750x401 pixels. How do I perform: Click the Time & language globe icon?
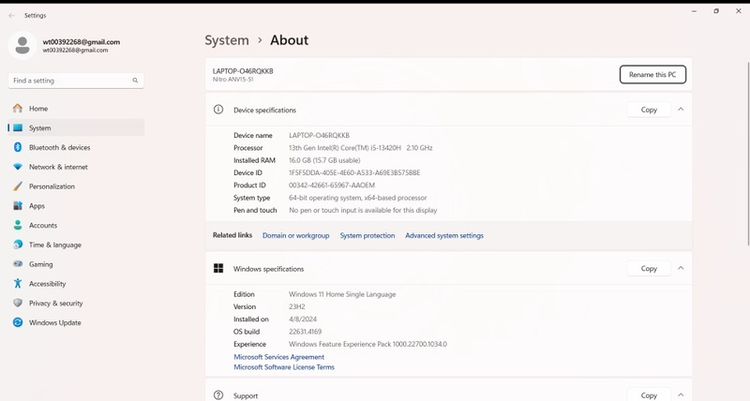[x=18, y=245]
